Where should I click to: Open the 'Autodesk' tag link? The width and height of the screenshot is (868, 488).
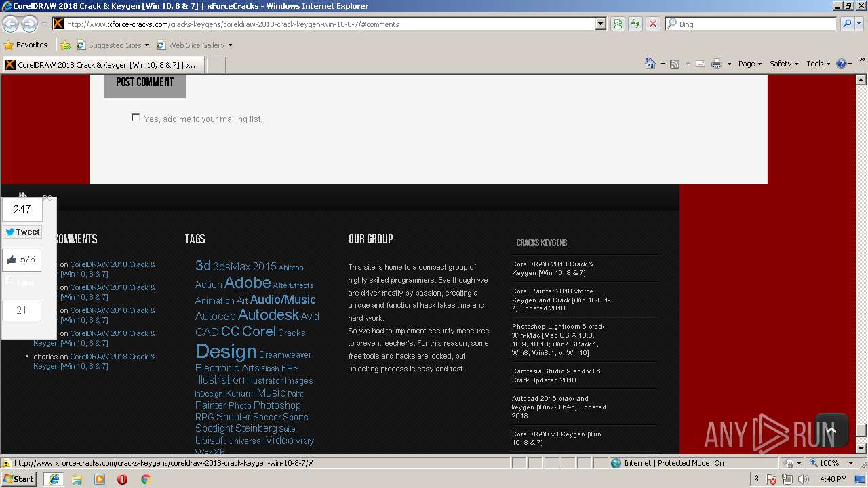click(269, 315)
